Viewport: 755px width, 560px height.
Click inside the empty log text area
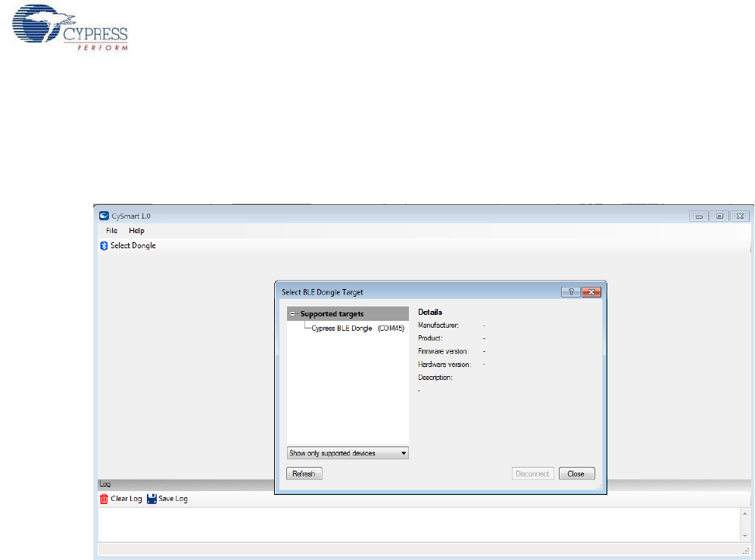419,524
